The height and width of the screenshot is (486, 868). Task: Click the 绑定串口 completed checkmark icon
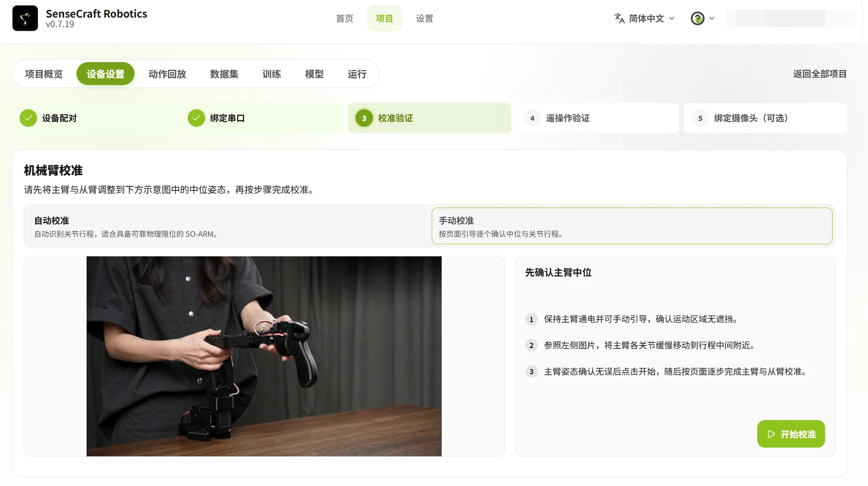click(196, 118)
